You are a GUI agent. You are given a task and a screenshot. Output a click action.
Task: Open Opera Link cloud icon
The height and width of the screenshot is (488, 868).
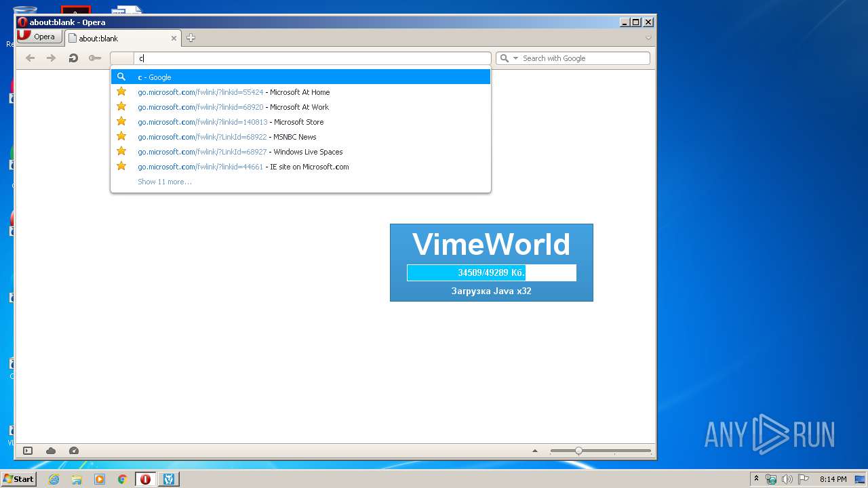[51, 451]
